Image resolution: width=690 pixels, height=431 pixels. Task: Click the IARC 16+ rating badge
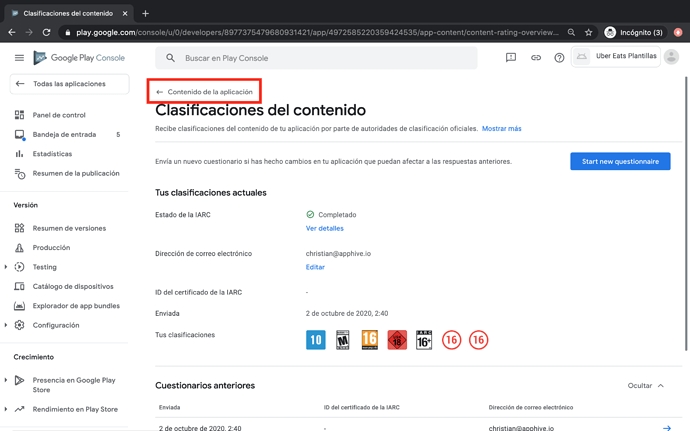[424, 340]
